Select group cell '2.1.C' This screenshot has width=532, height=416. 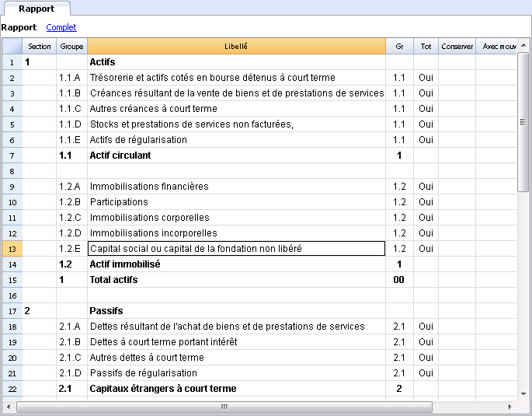click(x=71, y=358)
